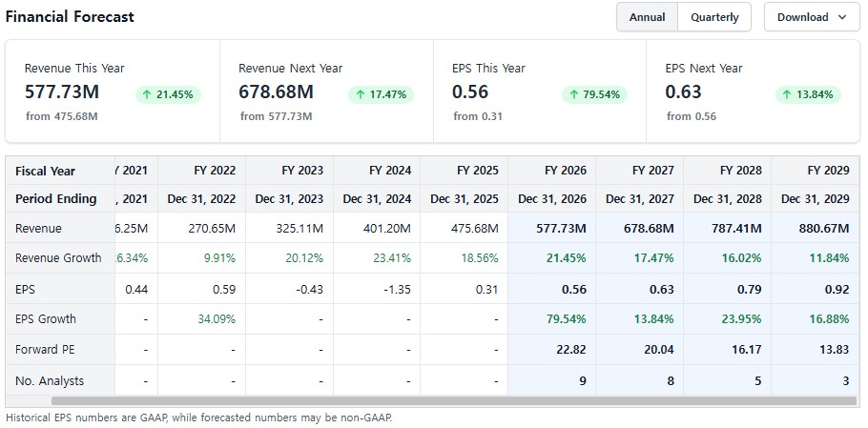
Task: Click the FY 2029 column header
Action: click(x=828, y=171)
